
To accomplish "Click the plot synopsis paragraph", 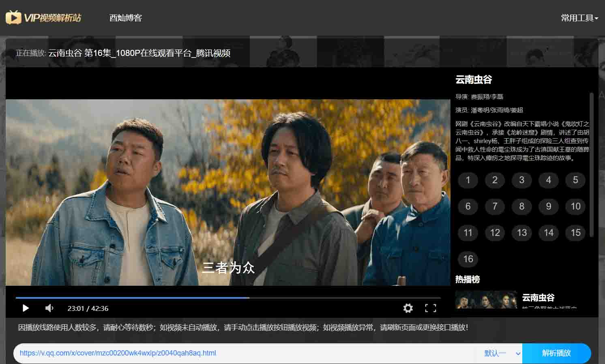I will [x=522, y=141].
